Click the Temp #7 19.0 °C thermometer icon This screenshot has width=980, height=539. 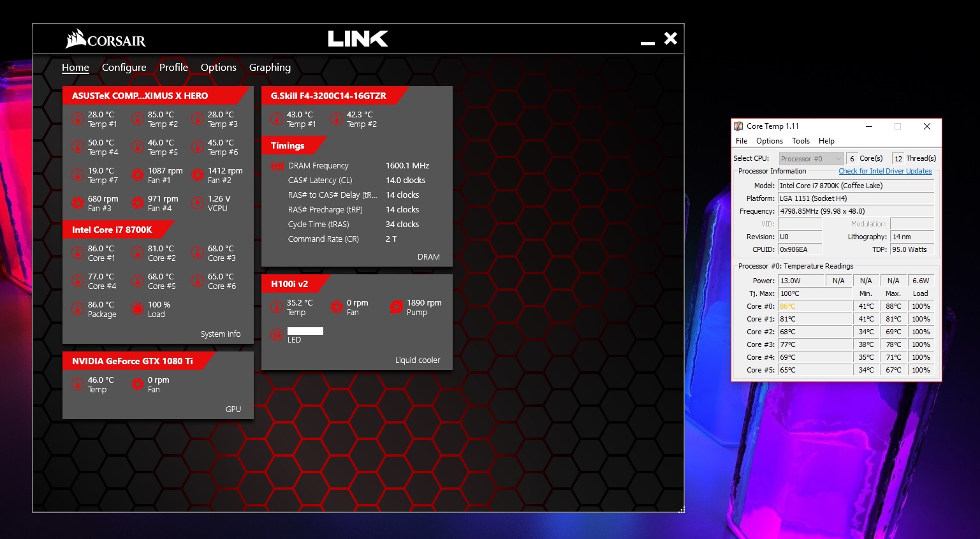coord(78,175)
